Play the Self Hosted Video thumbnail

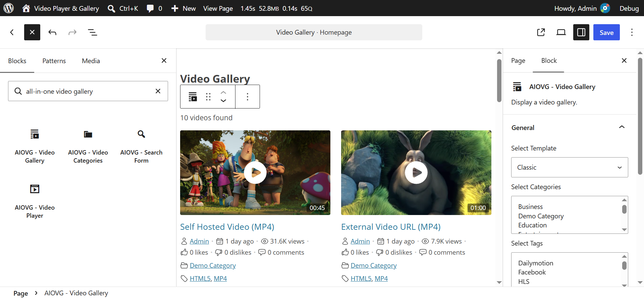255,173
